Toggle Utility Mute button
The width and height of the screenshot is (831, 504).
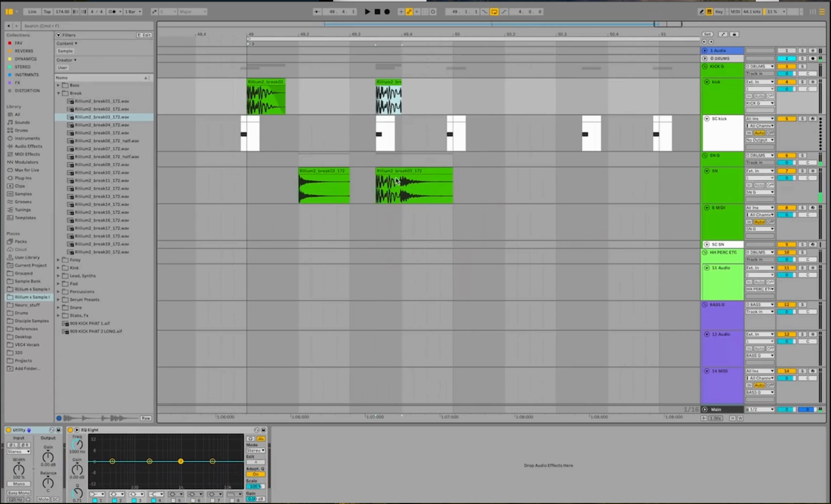pos(44,499)
